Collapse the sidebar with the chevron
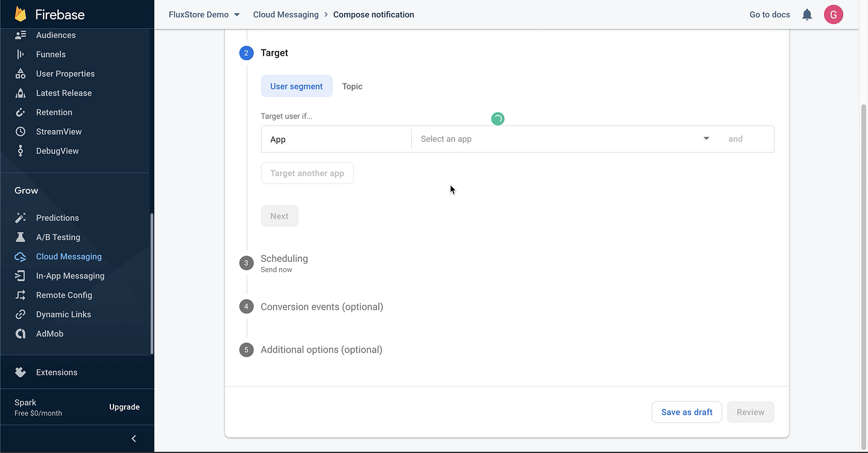Viewport: 868px width, 453px height. pyautogui.click(x=134, y=439)
